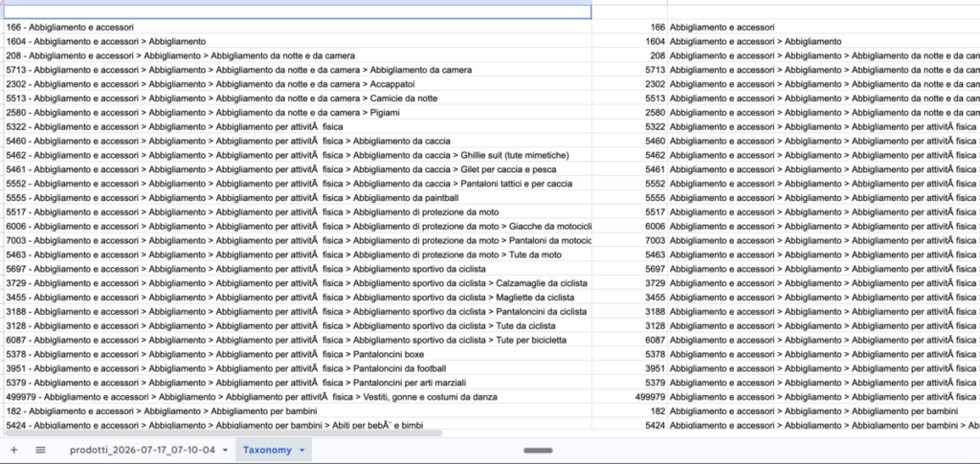
Task: Select cell ending 'Tute da ciclista'
Action: [x=297, y=325]
